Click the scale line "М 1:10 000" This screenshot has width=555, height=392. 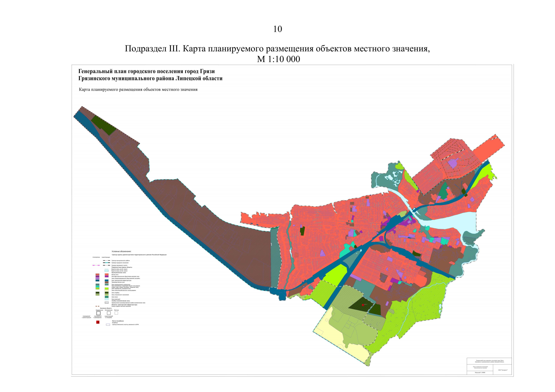pos(279,59)
